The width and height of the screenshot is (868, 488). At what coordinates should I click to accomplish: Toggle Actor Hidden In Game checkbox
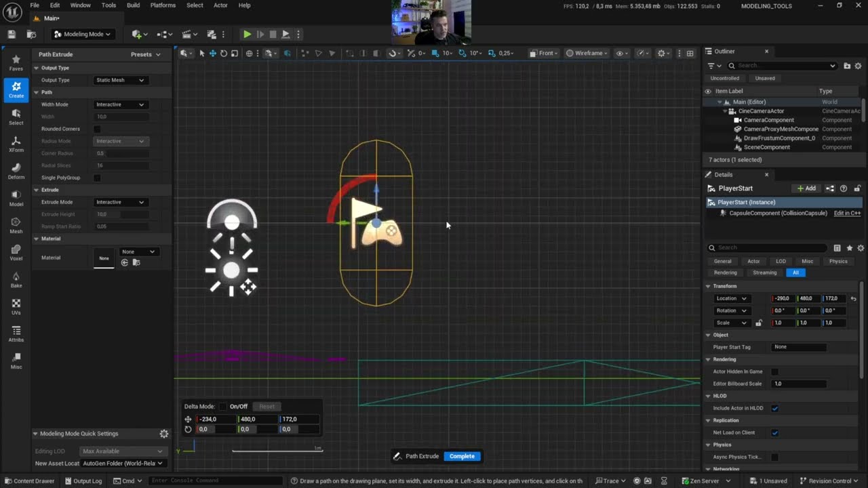click(775, 371)
